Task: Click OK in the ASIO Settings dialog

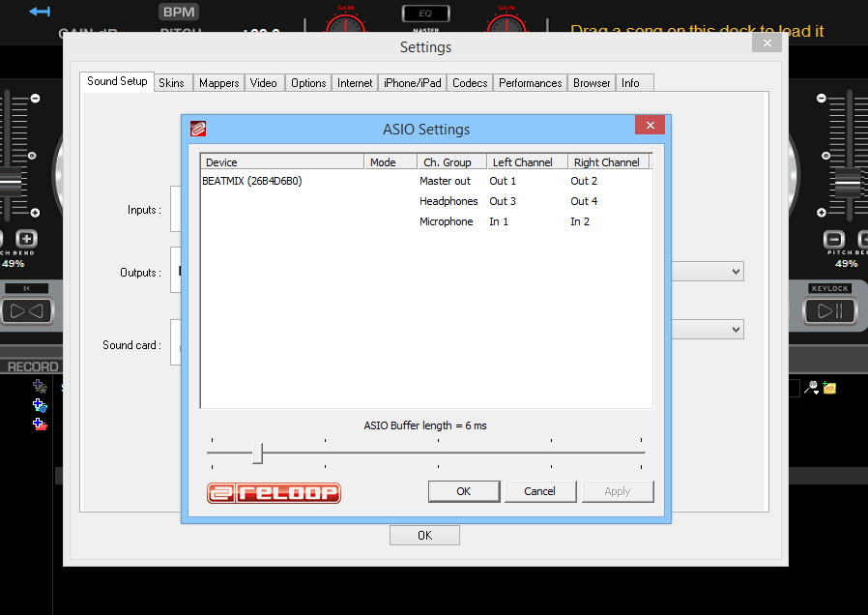Action: 464,491
